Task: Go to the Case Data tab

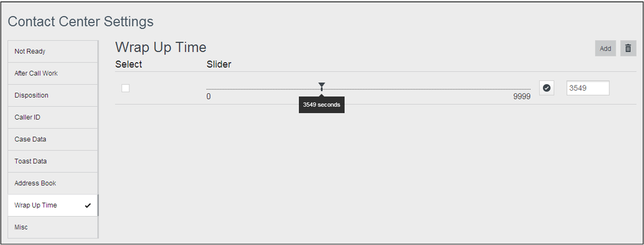Action: [53, 140]
